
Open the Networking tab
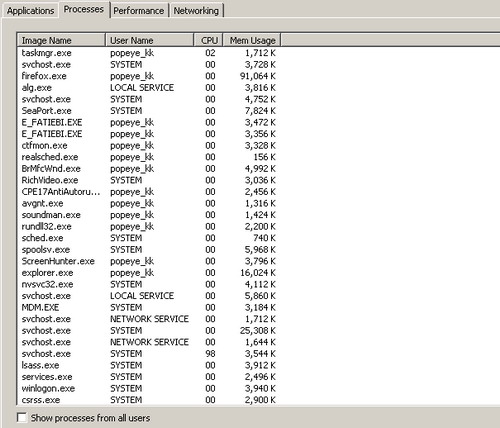(196, 11)
